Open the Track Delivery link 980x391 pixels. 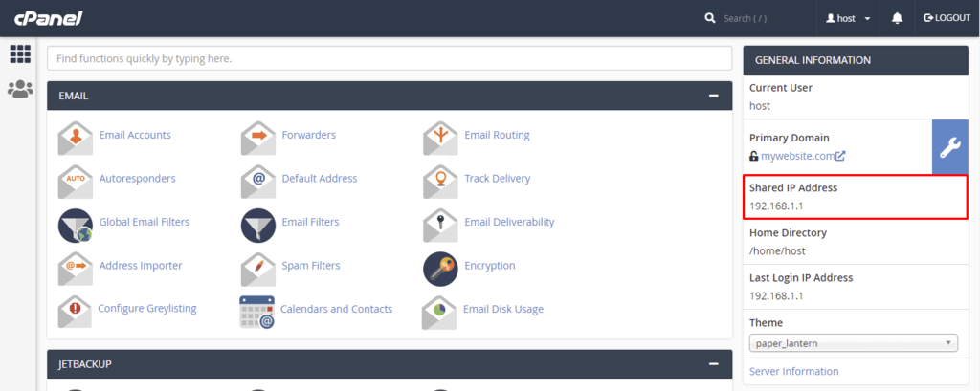pos(497,179)
